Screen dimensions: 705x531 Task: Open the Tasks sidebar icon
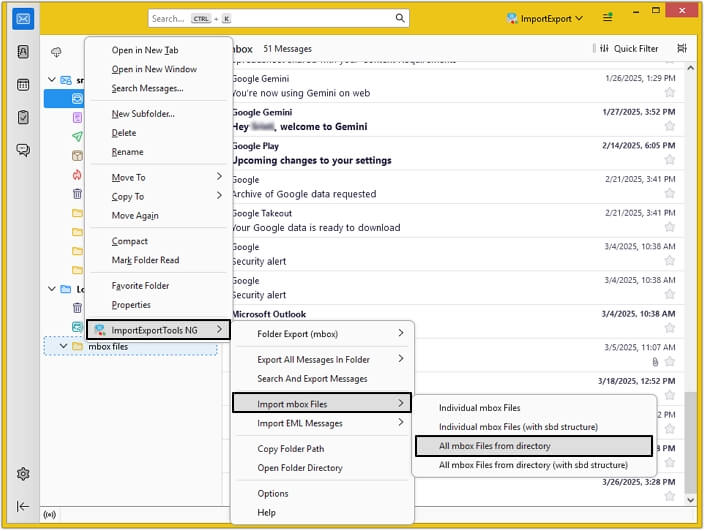point(23,117)
